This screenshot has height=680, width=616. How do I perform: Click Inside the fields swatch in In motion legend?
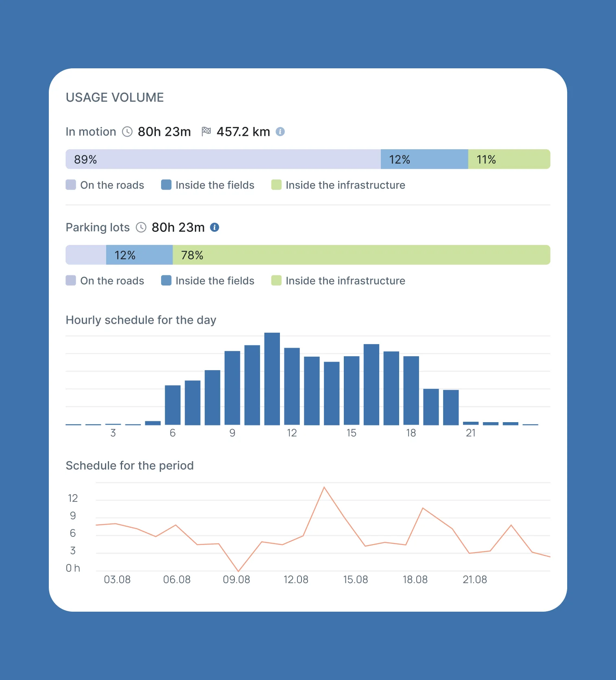point(166,185)
